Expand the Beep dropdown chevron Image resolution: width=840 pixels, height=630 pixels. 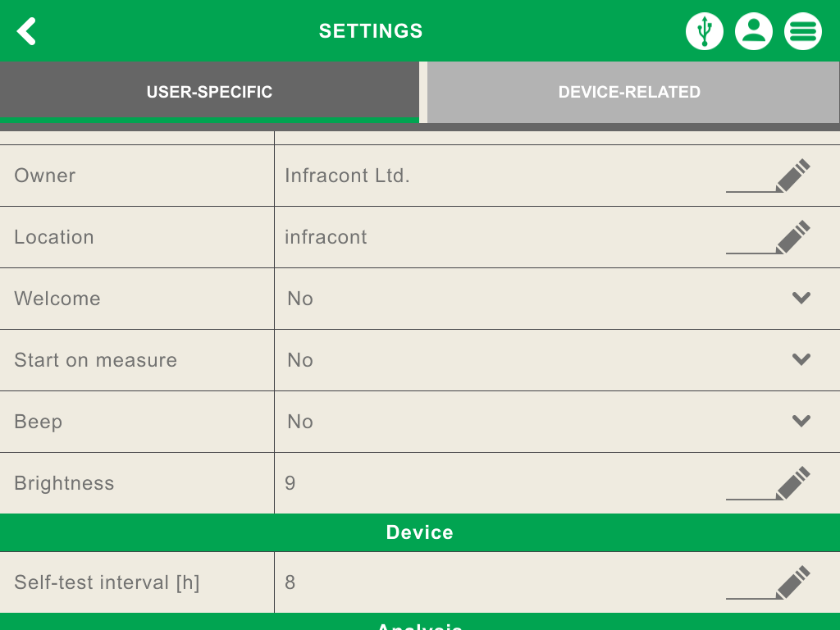point(801,421)
